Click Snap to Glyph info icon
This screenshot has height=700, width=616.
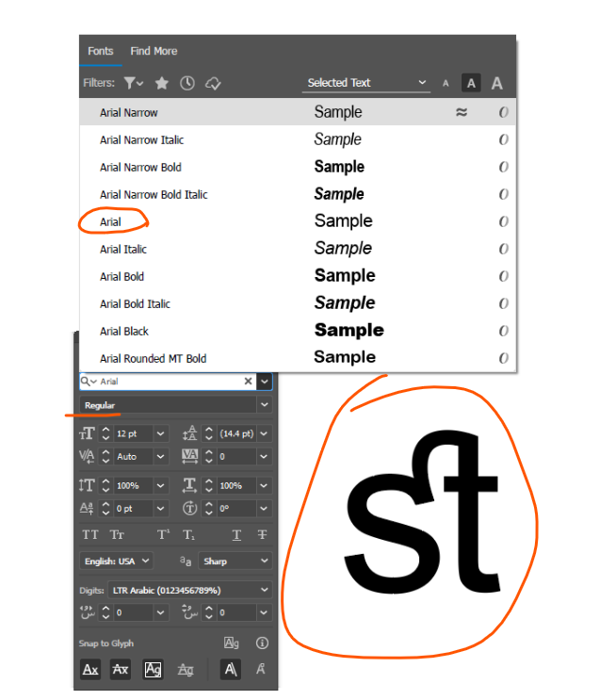point(262,643)
